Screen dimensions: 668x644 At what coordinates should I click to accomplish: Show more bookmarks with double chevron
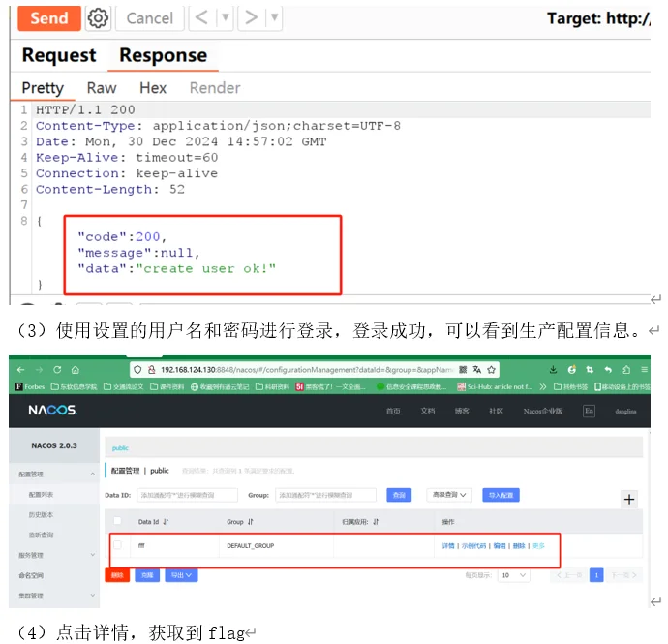coord(543,387)
